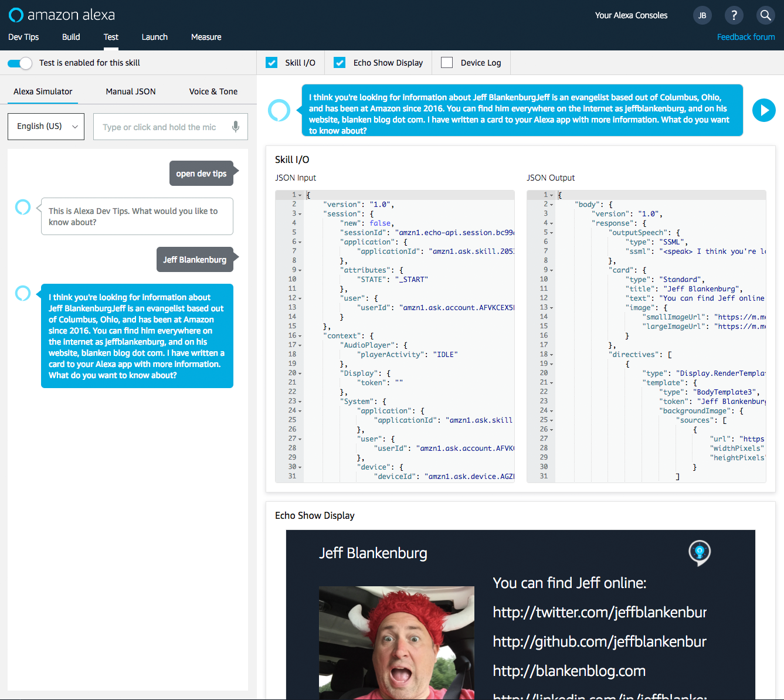784x700 pixels.
Task: Disable the test enabled toggle switch
Action: tap(20, 63)
